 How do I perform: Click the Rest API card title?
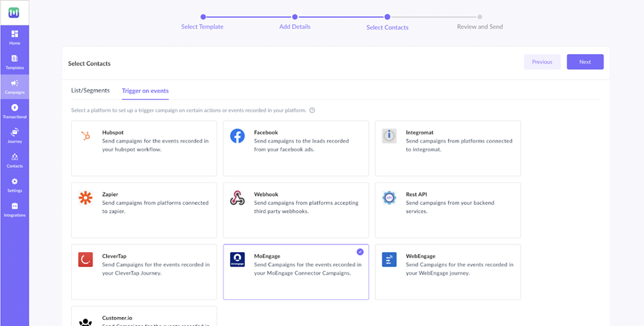[417, 195]
